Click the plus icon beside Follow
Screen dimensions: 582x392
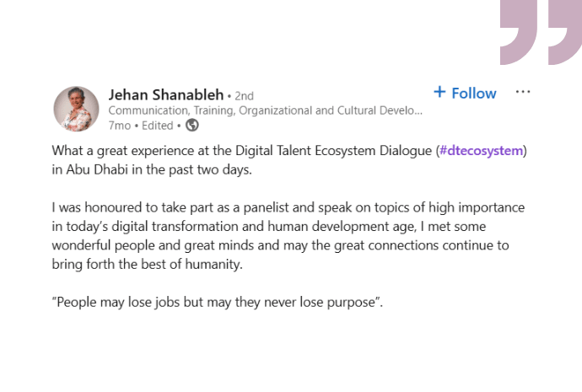439,92
